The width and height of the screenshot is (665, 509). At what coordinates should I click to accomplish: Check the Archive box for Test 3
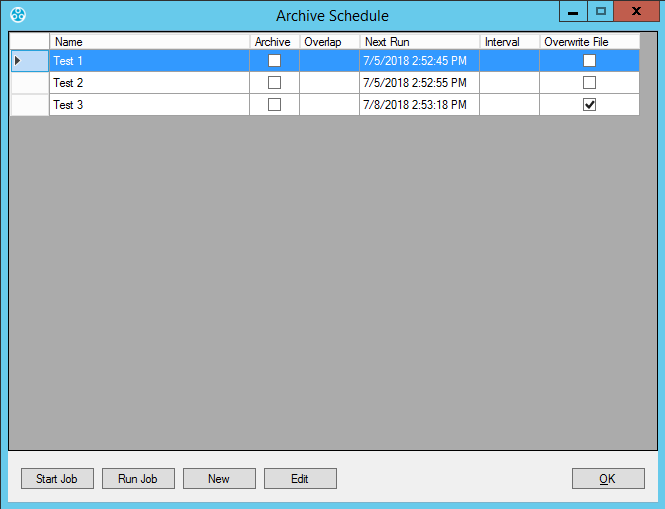point(274,105)
